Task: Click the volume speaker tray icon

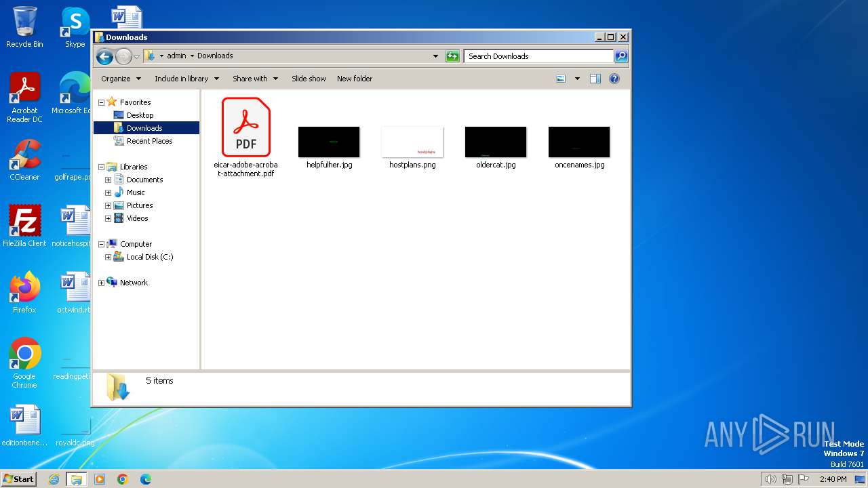Action: point(770,479)
